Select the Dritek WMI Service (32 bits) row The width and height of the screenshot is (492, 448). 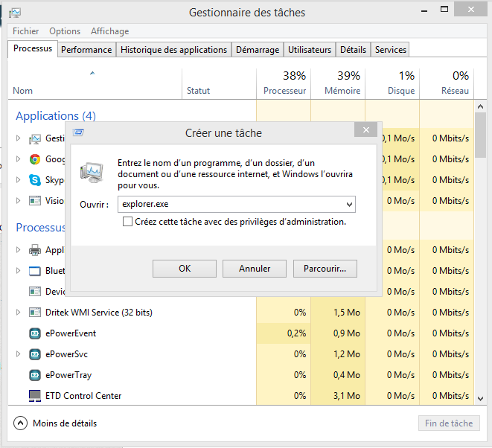(x=241, y=313)
